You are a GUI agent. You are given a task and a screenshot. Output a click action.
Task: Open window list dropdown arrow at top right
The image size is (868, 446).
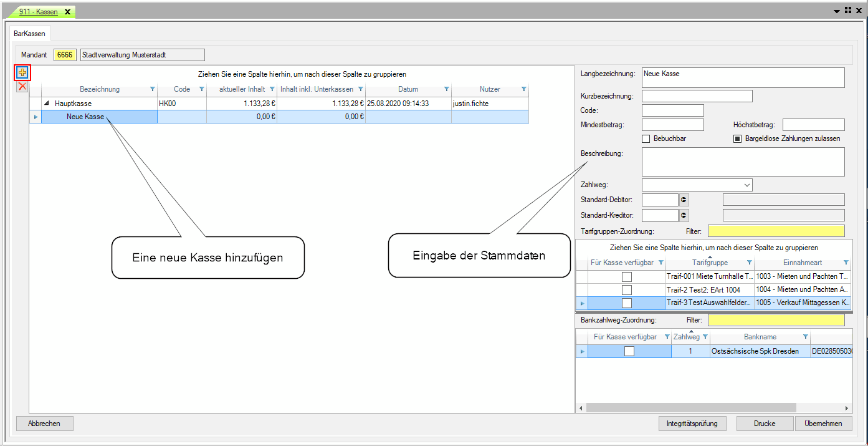(838, 11)
